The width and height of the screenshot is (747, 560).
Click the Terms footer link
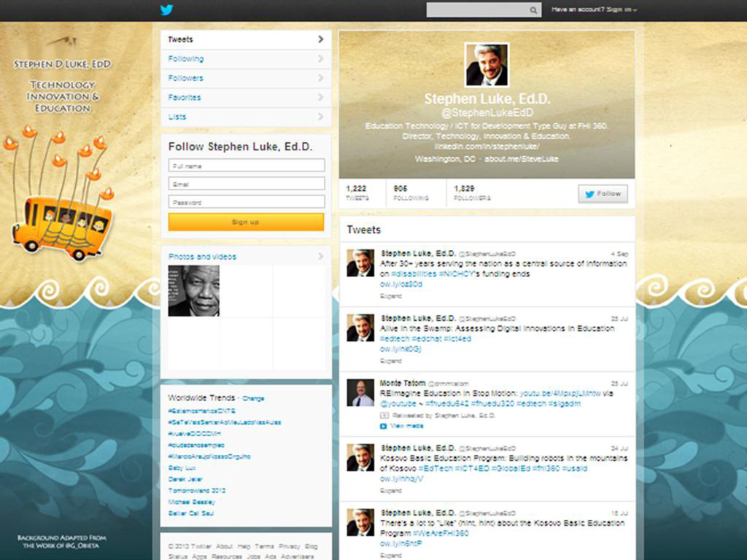[264, 546]
